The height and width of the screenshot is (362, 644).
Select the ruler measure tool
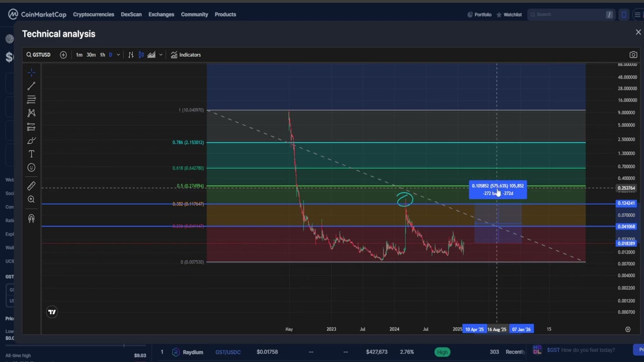click(31, 186)
